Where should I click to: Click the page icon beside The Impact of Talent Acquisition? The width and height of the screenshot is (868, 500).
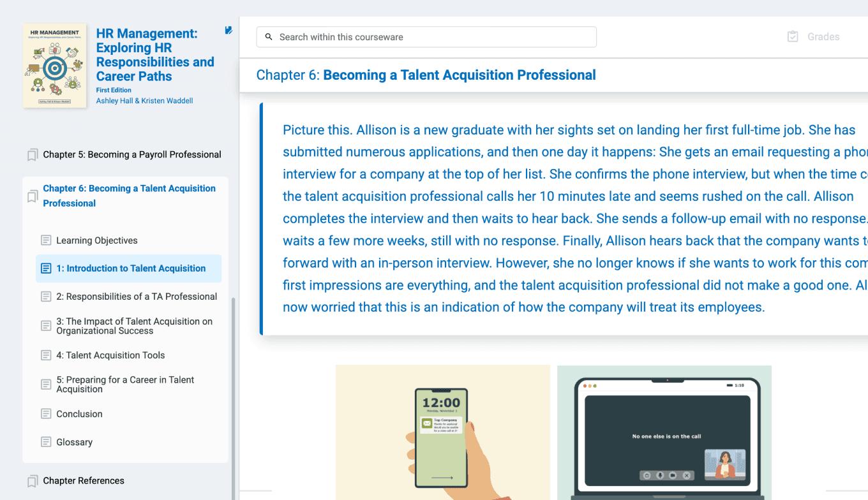[x=46, y=326]
